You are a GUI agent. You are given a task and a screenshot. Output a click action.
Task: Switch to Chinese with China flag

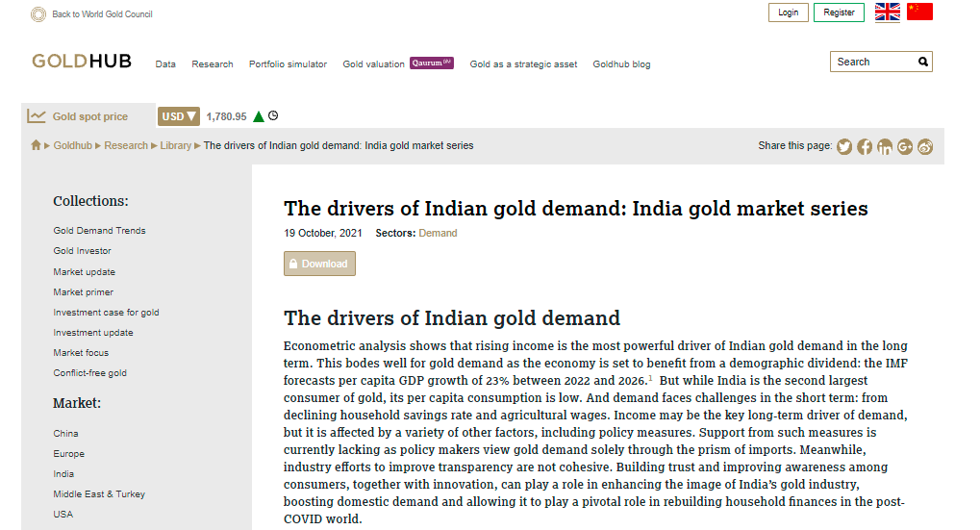919,13
